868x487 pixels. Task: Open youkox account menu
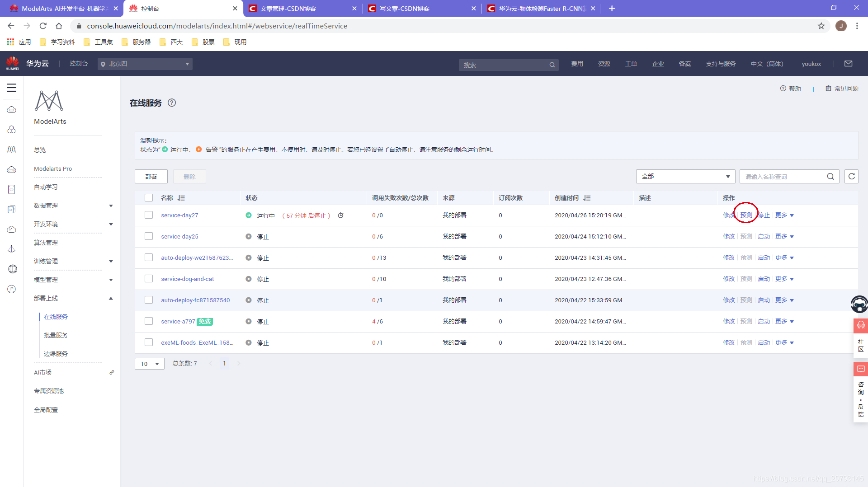click(x=811, y=64)
